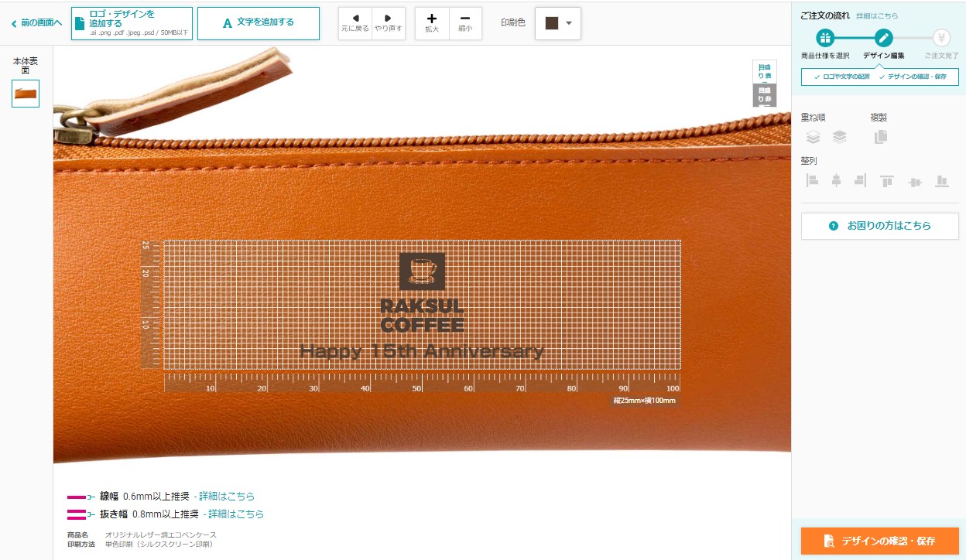Open 線幅 詳細はこちら link
Screen dimensions: 966x560
click(227, 497)
